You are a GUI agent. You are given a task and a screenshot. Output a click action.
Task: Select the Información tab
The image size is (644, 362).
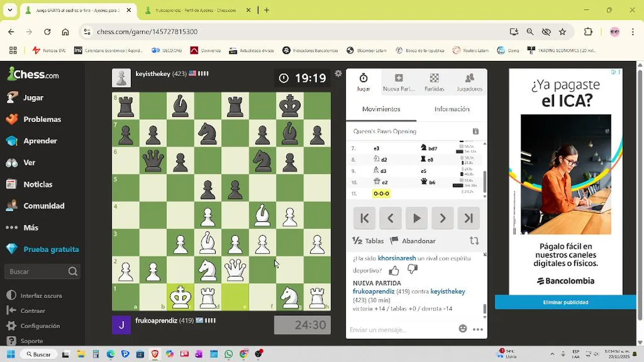(452, 109)
